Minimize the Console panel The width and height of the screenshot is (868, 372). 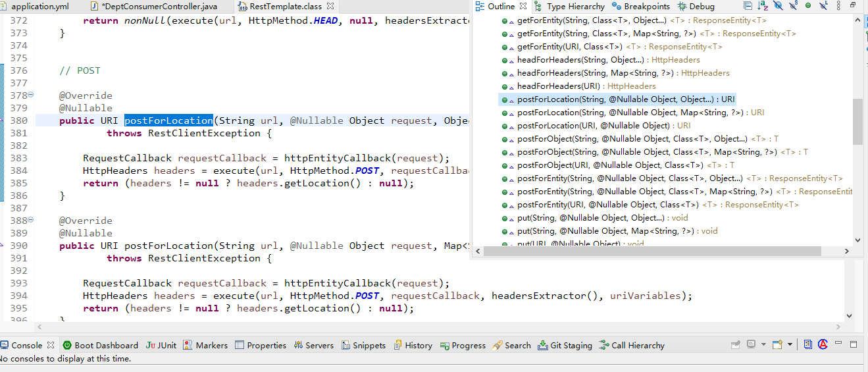pyautogui.click(x=838, y=342)
